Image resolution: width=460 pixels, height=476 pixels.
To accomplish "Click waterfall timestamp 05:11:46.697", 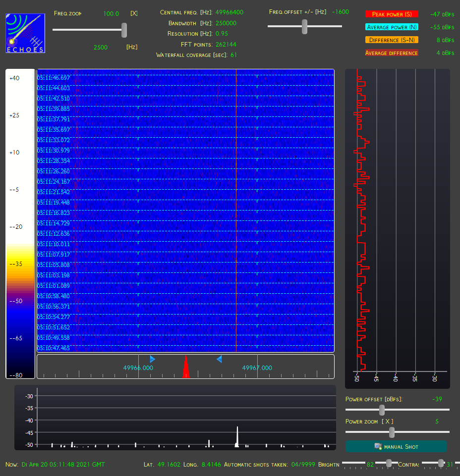I will pyautogui.click(x=54, y=78).
